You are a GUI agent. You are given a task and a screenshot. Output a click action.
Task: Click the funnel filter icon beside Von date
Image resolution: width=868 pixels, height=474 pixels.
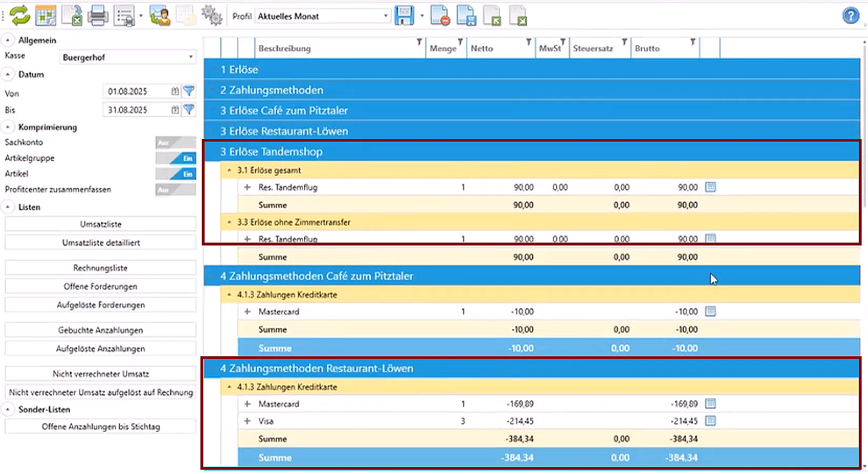188,91
